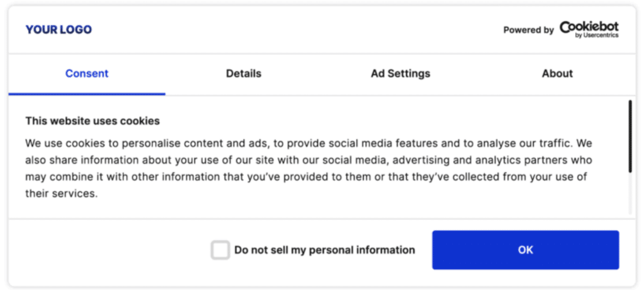Click the blue underline beneath the Consent tab

87,94
